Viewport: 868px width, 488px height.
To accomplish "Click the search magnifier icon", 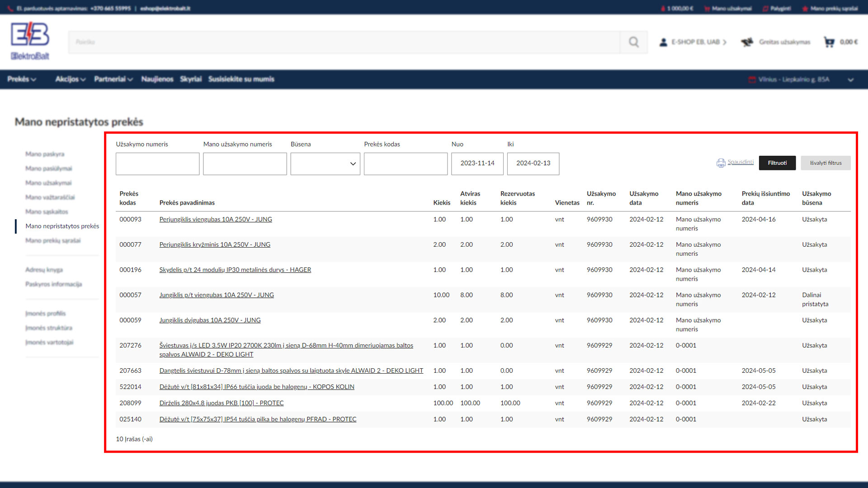I will coord(634,42).
